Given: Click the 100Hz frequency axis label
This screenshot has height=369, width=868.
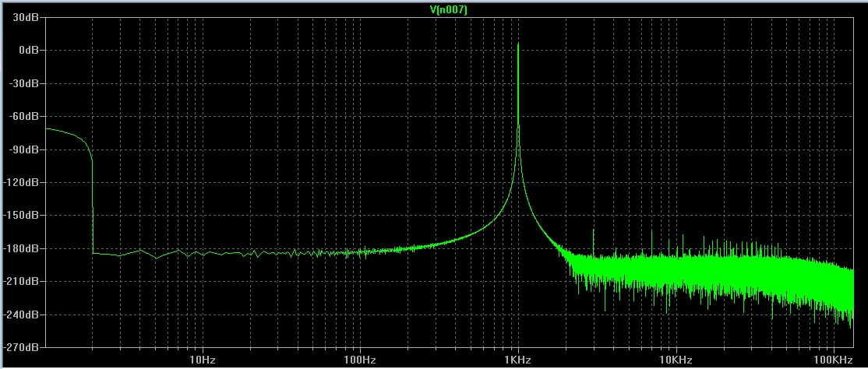Looking at the screenshot, I should click(360, 360).
